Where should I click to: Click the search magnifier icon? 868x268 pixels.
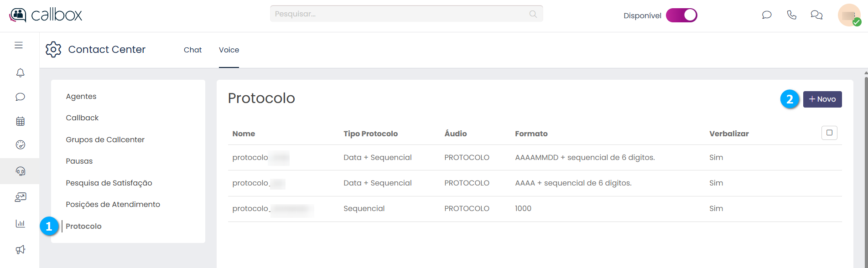(533, 14)
